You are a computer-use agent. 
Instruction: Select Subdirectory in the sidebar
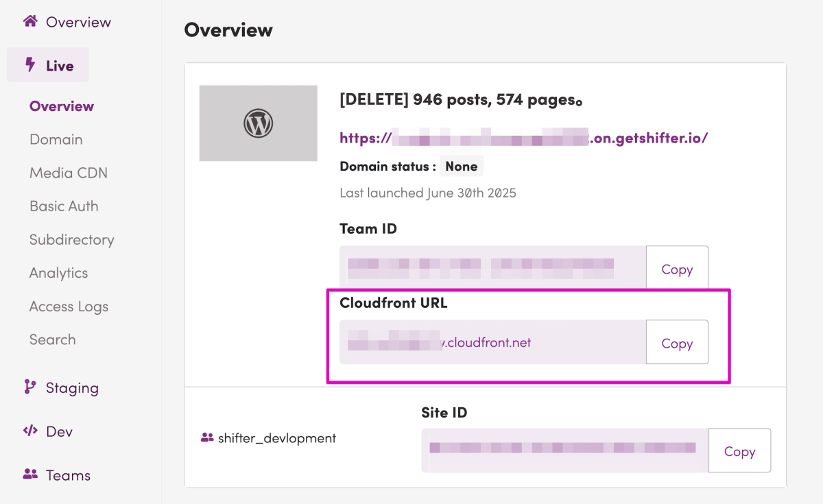[72, 239]
